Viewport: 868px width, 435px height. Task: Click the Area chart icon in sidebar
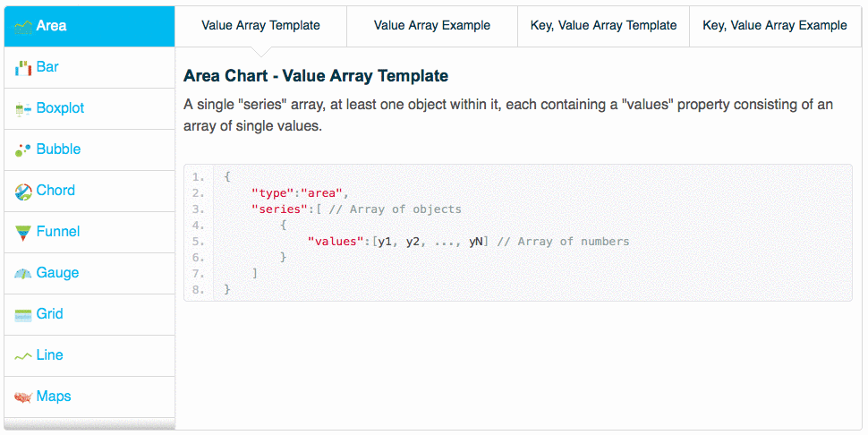23,26
